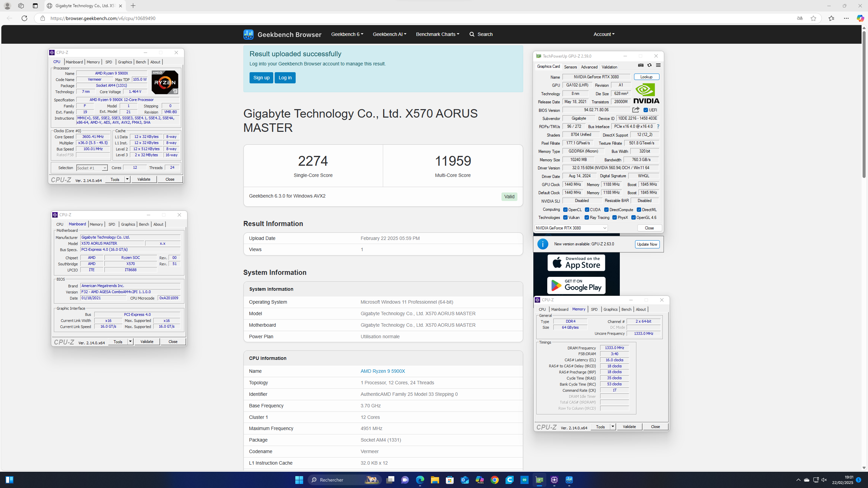Image resolution: width=868 pixels, height=488 pixels.
Task: Open the Validation tab in GPU-Z
Action: point(609,67)
